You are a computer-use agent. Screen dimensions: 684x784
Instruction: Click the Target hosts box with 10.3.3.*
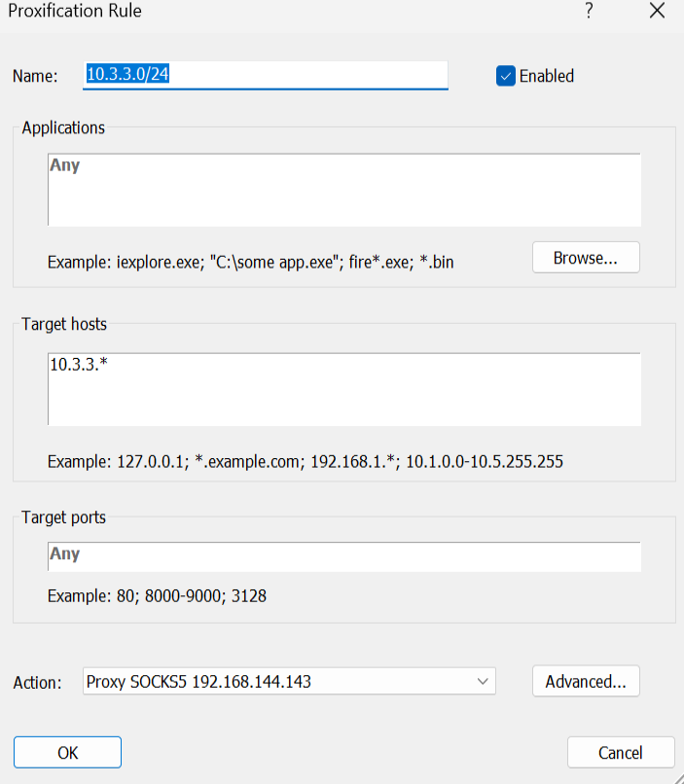(x=343, y=389)
